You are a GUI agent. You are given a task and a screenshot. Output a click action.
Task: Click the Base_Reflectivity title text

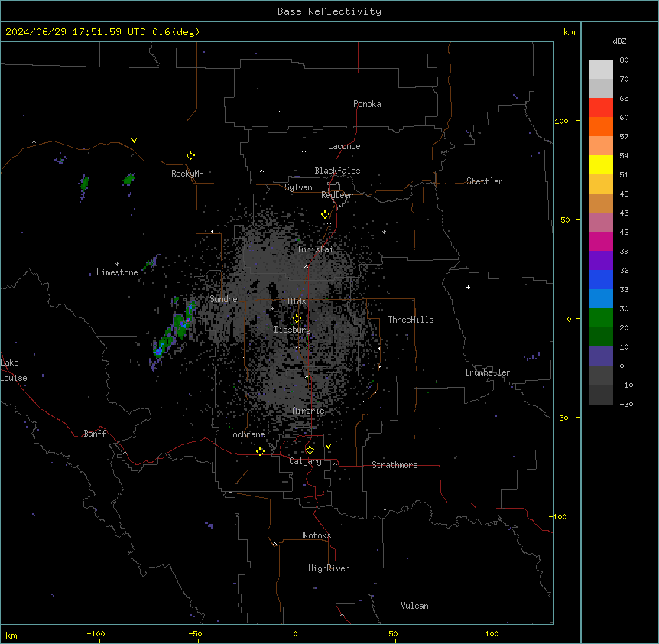329,11
